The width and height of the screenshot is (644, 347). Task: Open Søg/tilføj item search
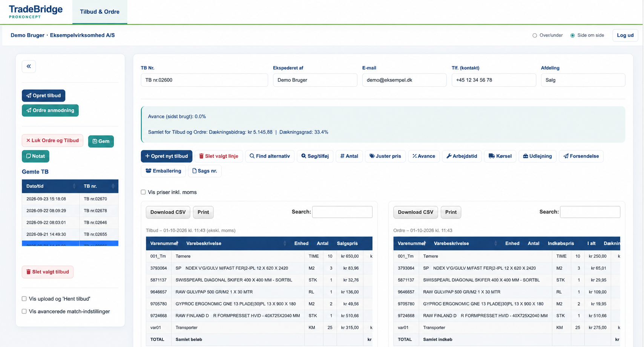(315, 156)
